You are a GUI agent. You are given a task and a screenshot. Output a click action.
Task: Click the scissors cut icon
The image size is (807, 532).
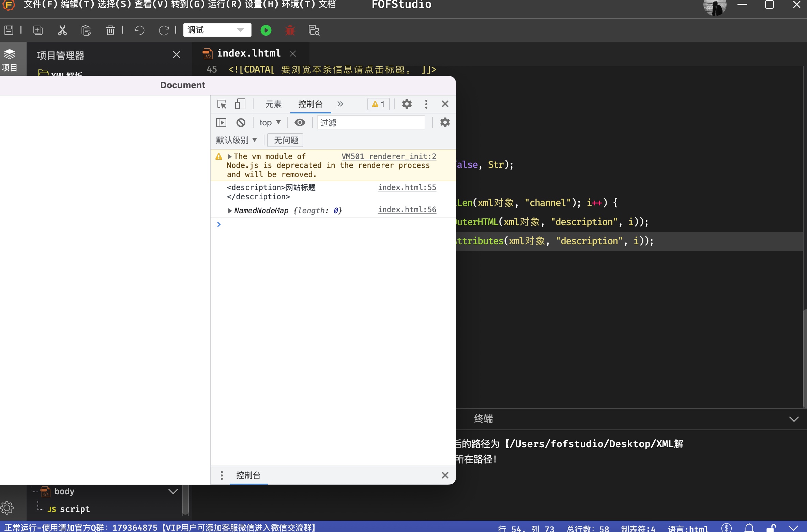point(62,30)
